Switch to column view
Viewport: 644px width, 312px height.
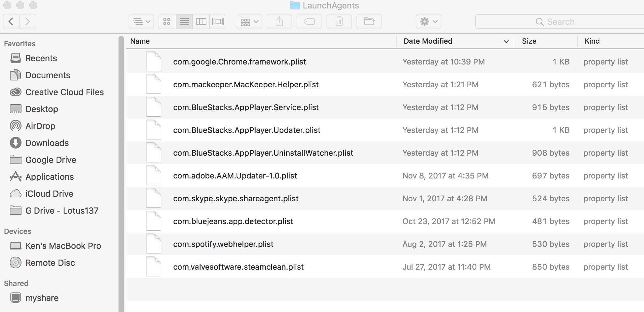[x=201, y=21]
